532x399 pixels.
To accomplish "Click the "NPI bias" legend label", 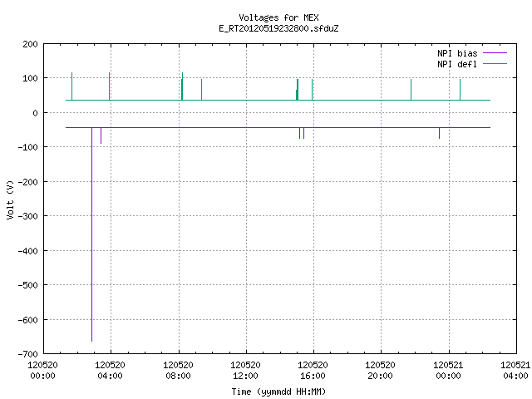I will click(457, 53).
